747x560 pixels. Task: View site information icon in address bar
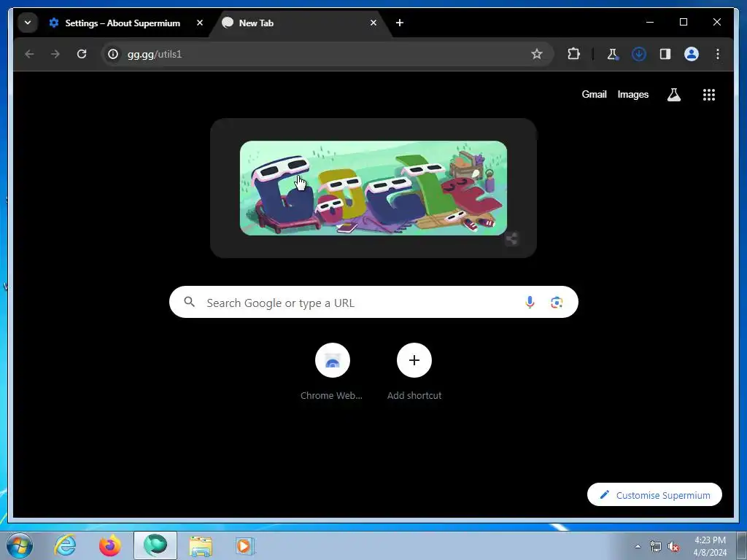tap(113, 54)
